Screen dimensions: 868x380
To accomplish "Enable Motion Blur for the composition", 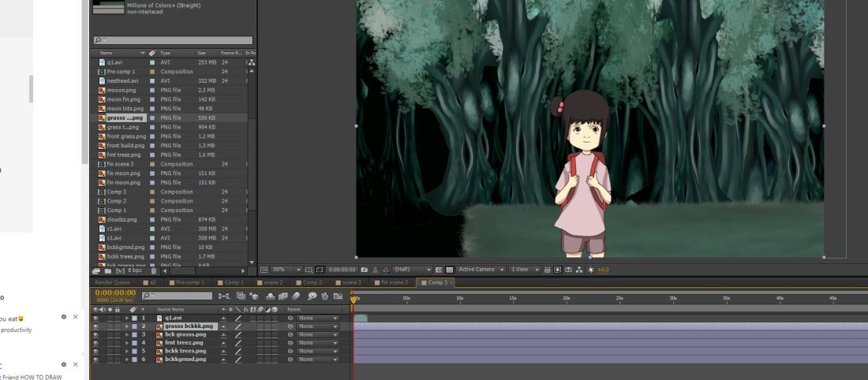I will click(296, 296).
